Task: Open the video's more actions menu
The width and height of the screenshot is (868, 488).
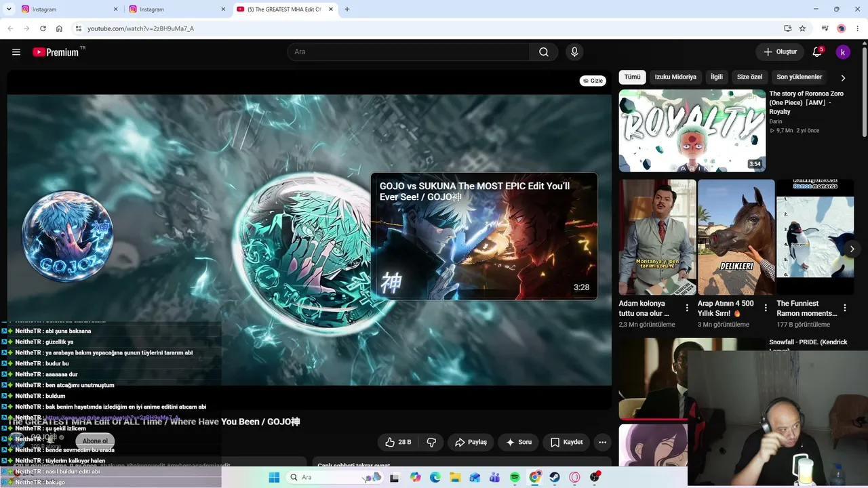Action: point(602,442)
